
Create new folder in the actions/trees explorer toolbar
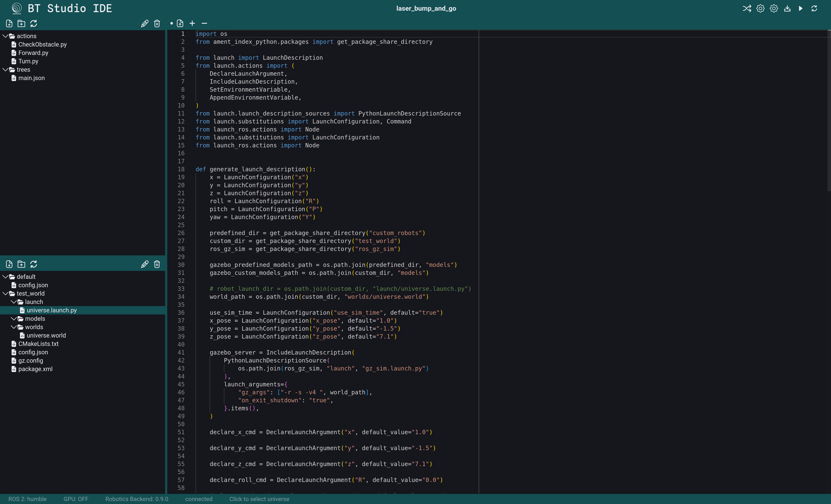(21, 23)
